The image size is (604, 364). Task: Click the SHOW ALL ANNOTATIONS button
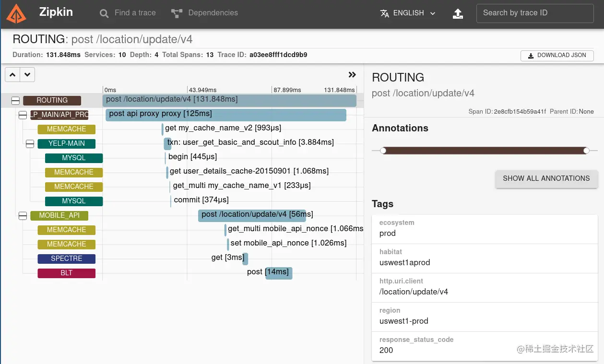(x=546, y=178)
